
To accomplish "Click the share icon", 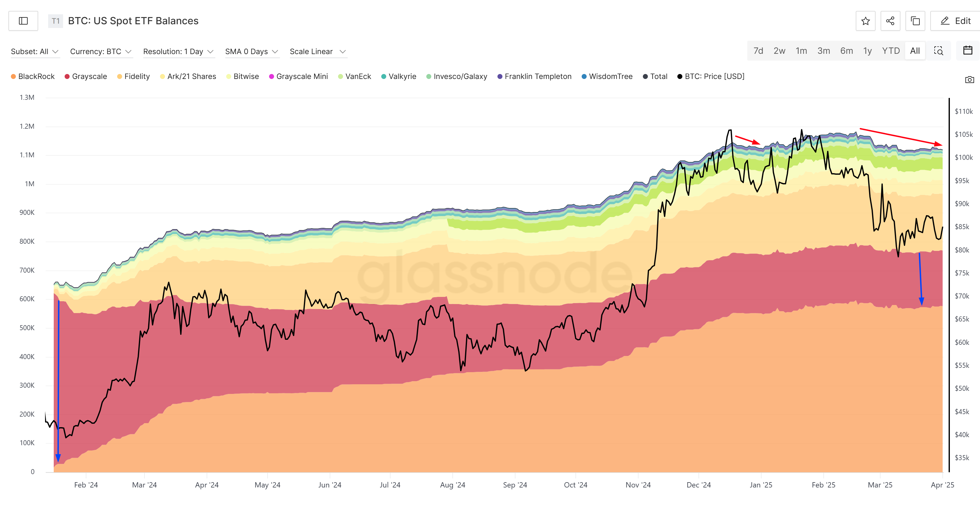I will click(890, 21).
